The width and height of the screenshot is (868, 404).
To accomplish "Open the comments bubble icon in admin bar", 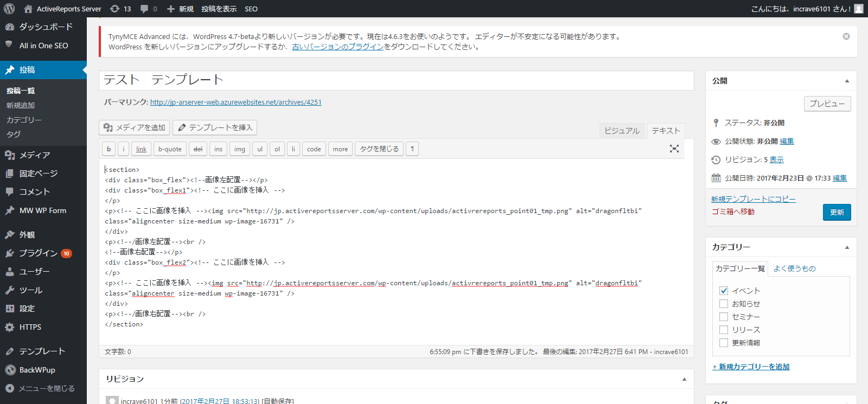I will click(144, 9).
